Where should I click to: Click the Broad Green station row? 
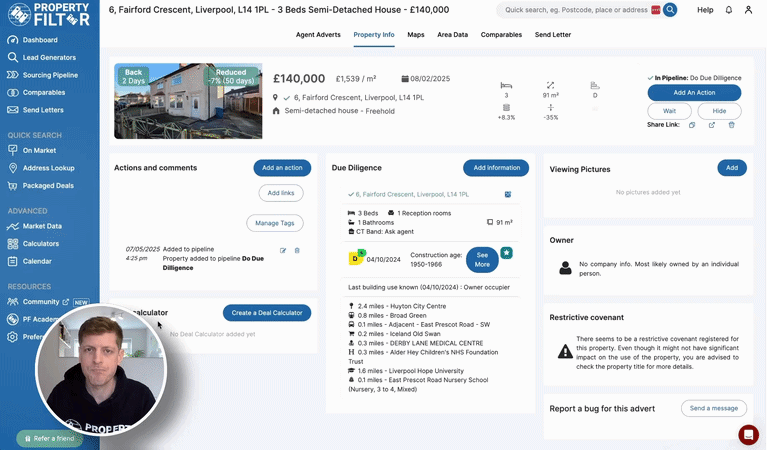click(387, 315)
